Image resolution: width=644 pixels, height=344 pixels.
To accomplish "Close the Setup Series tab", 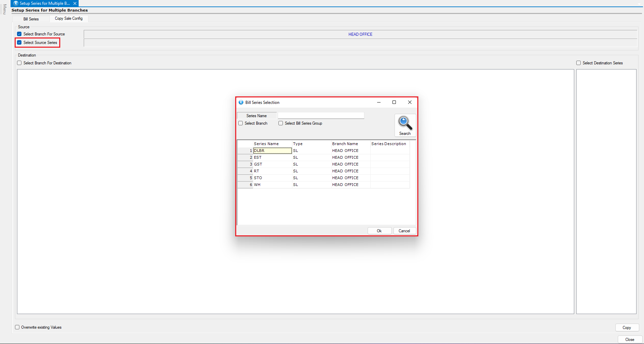I will pyautogui.click(x=75, y=3).
